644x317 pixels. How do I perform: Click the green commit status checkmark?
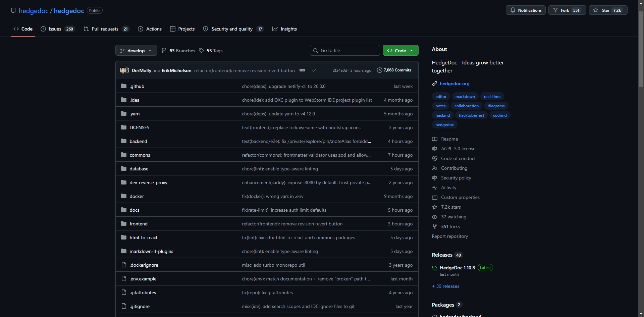314,70
